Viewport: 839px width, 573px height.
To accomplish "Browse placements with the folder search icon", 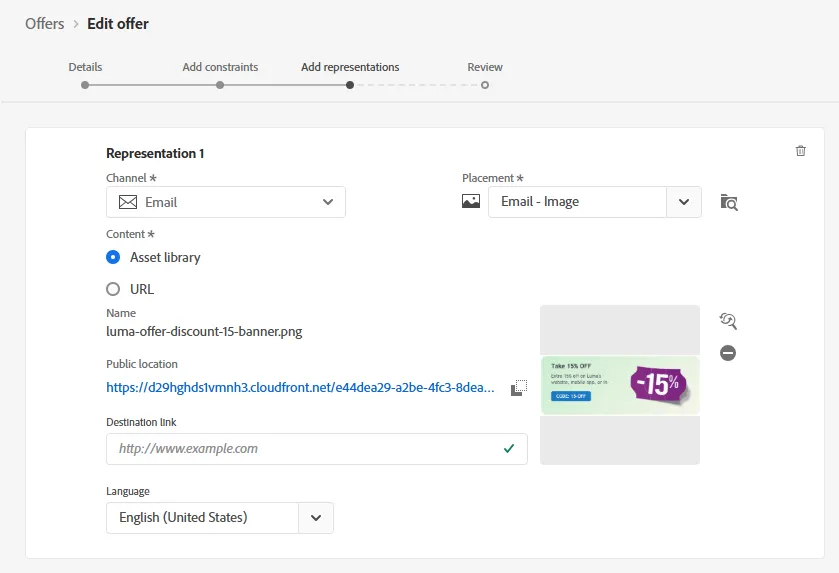I will 729,202.
